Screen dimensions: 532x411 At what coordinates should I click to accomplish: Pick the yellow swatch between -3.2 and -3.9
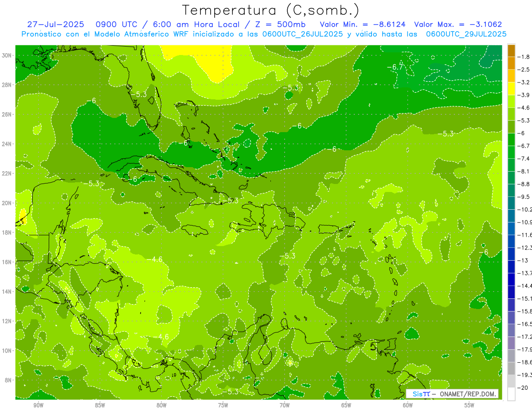(511, 89)
